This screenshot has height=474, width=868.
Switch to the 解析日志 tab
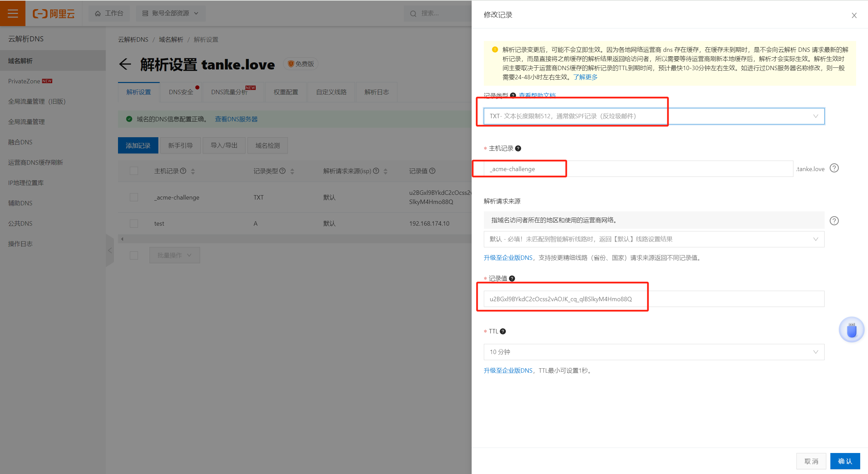coord(376,92)
